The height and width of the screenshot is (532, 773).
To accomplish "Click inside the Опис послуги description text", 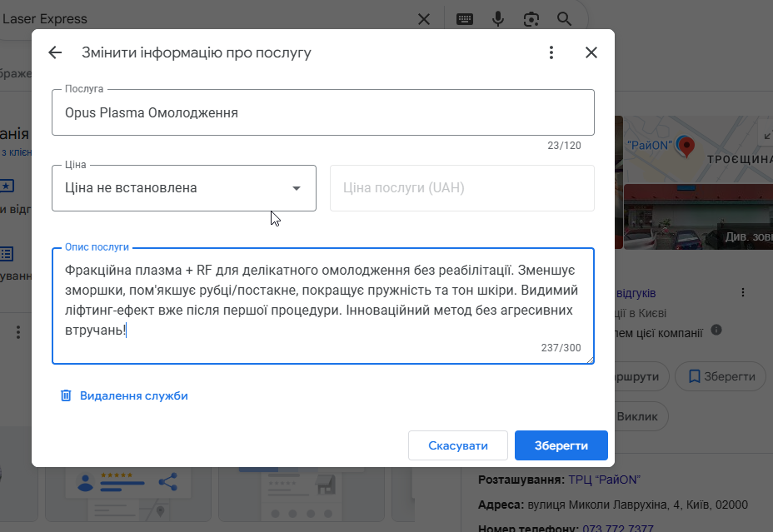I will (322, 301).
